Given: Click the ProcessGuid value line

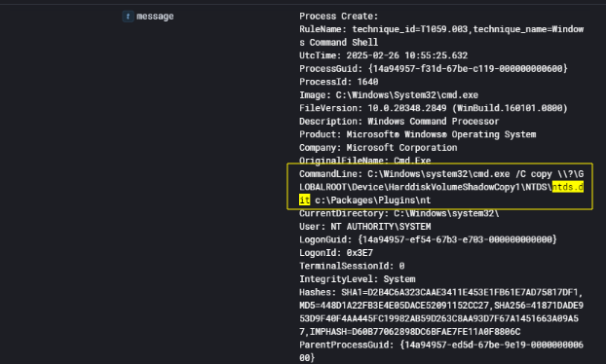Looking at the screenshot, I should [x=434, y=69].
